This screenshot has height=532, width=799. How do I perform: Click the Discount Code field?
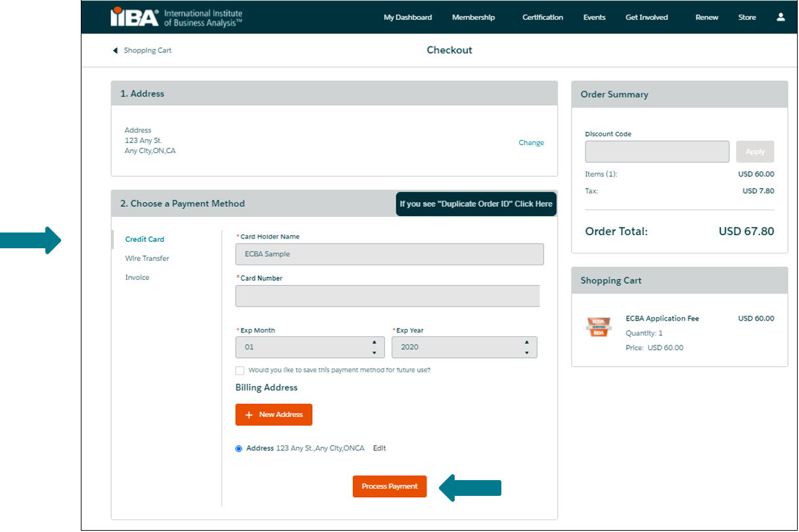click(x=657, y=152)
